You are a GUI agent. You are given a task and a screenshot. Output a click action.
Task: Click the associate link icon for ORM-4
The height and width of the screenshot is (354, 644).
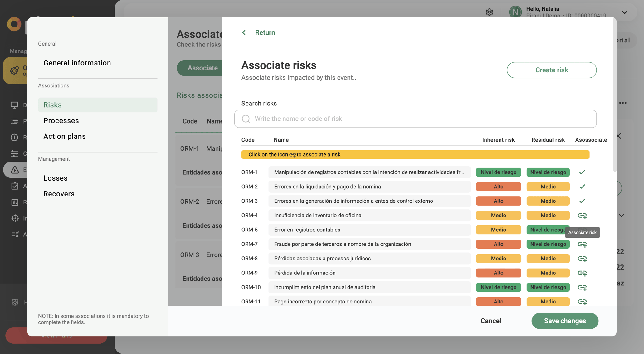click(582, 215)
